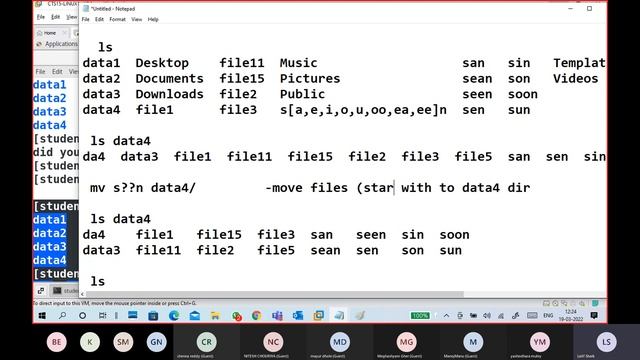This screenshot has height=360, width=640.
Task: Launch Cortana circle icon on taskbar
Action: [x=82, y=316]
